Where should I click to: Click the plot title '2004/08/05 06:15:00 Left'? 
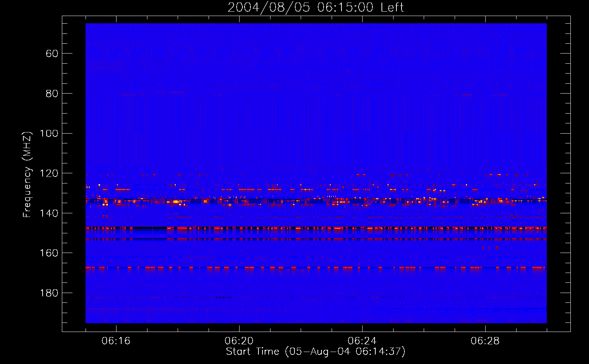pos(316,8)
